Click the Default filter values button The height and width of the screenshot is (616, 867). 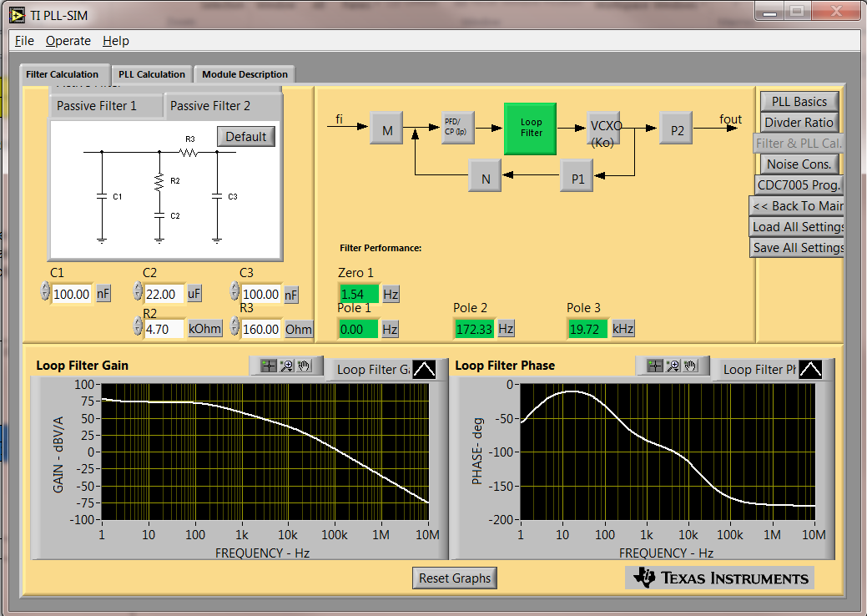[246, 137]
